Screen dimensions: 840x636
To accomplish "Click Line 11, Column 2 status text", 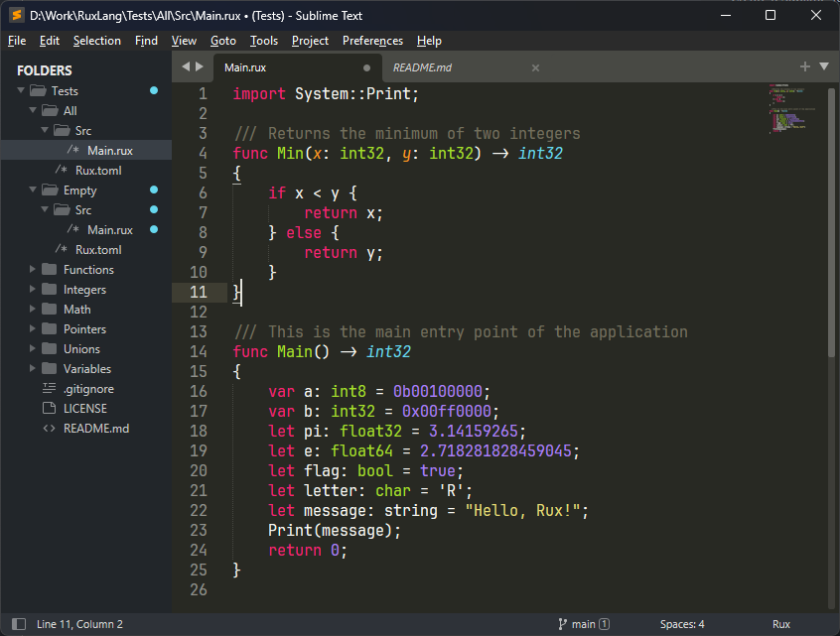I will tap(79, 624).
